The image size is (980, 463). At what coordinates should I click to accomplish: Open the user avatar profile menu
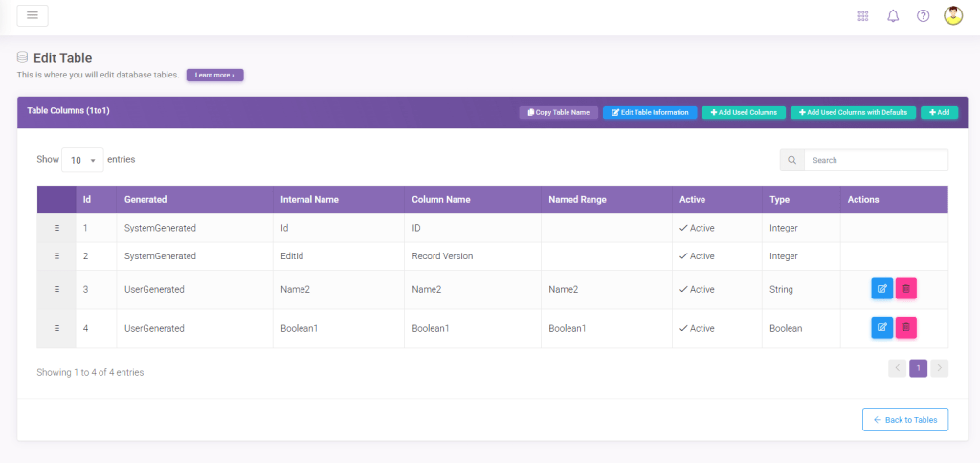tap(952, 15)
